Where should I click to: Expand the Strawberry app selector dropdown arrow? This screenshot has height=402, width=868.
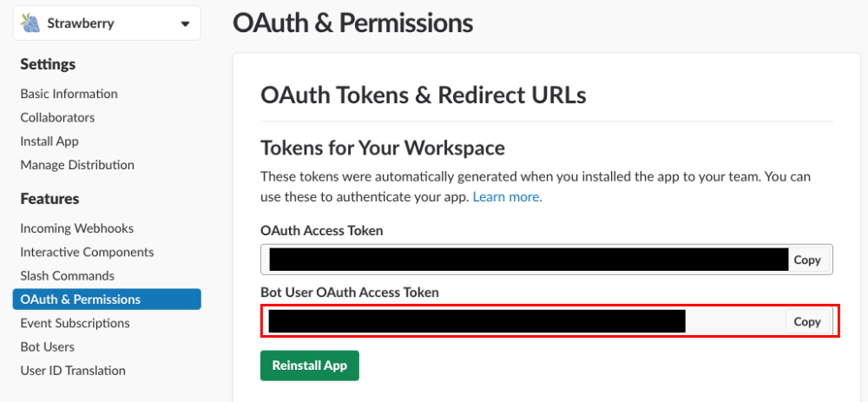[x=185, y=24]
